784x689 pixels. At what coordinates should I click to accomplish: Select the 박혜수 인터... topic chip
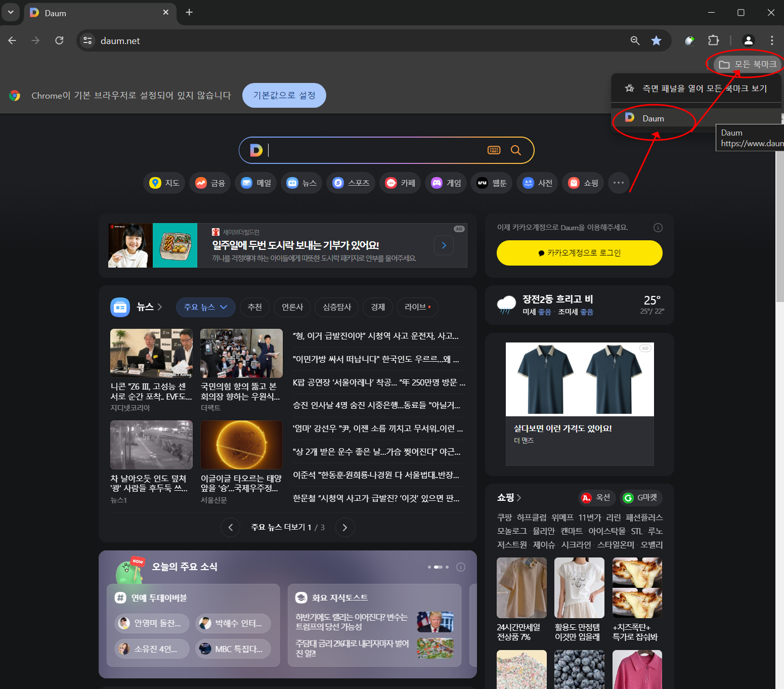pyautogui.click(x=233, y=623)
